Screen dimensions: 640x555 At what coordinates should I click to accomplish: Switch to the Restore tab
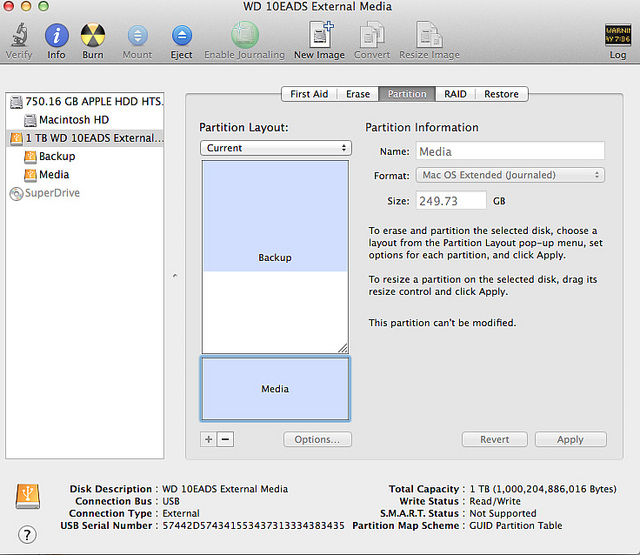[x=501, y=94]
